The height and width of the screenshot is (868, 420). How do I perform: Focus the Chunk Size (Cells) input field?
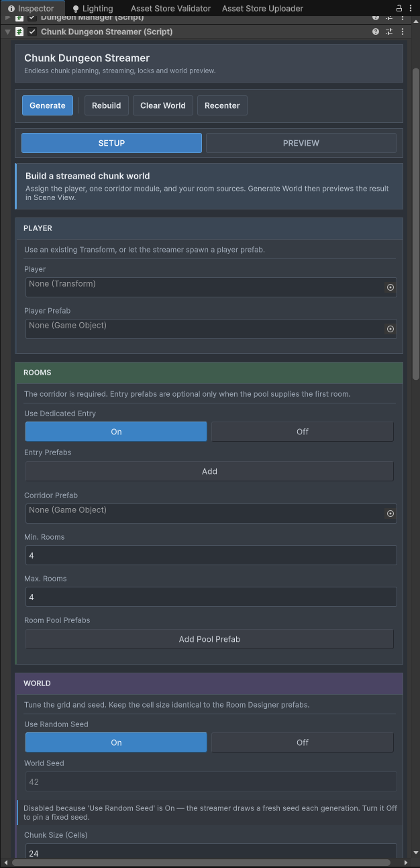211,851
